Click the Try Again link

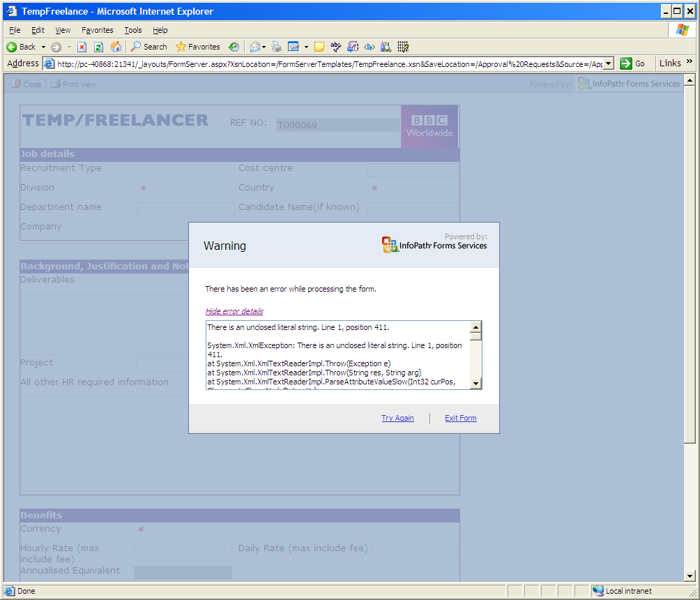coord(398,418)
